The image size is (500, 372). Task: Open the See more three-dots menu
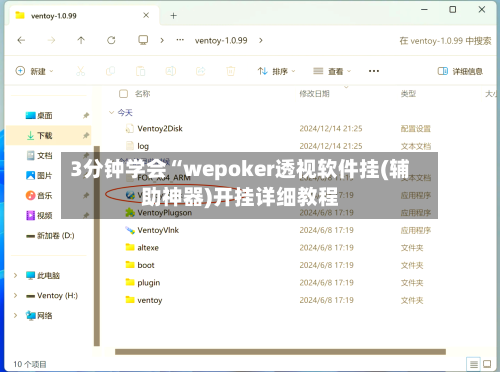(x=374, y=71)
